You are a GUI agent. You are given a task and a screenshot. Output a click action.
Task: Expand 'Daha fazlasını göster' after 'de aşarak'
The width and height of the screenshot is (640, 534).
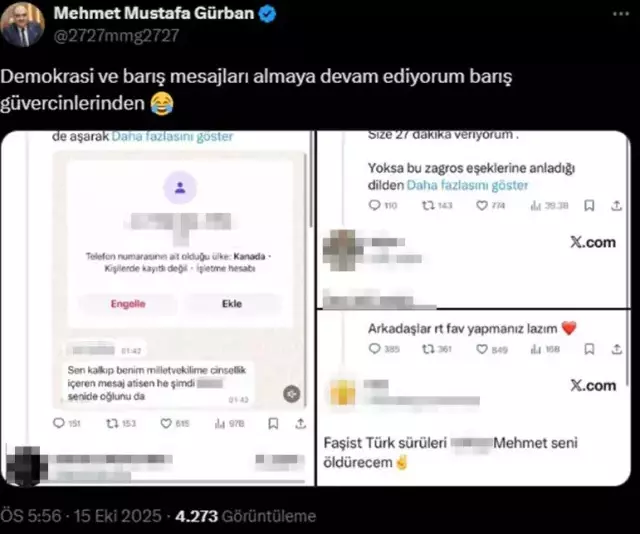tap(172, 136)
